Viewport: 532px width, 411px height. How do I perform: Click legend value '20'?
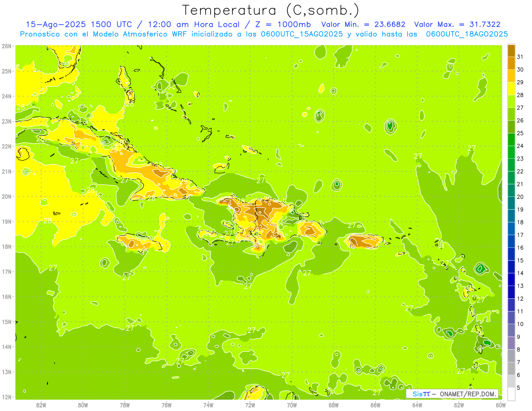pyautogui.click(x=520, y=197)
